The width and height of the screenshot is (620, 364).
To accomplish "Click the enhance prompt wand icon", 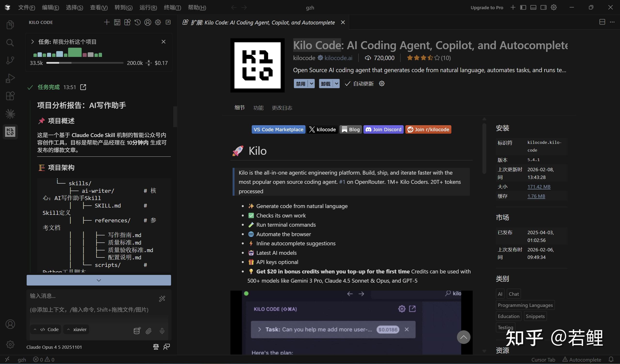I will (x=162, y=299).
